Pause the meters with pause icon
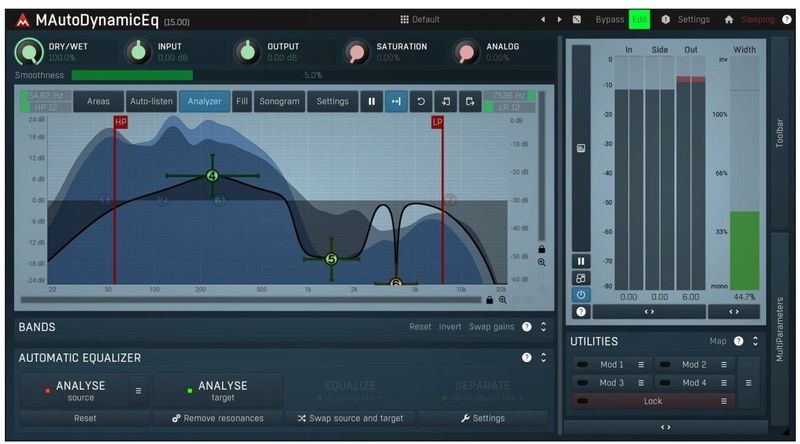This screenshot has height=444, width=800. (x=581, y=261)
